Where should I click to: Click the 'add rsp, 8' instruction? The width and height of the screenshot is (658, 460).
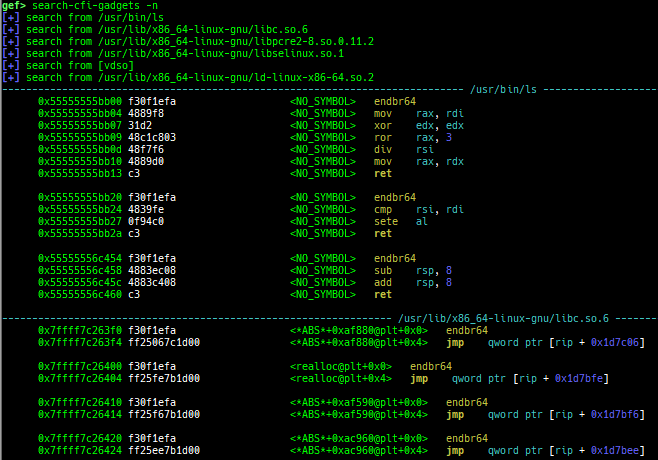413,282
